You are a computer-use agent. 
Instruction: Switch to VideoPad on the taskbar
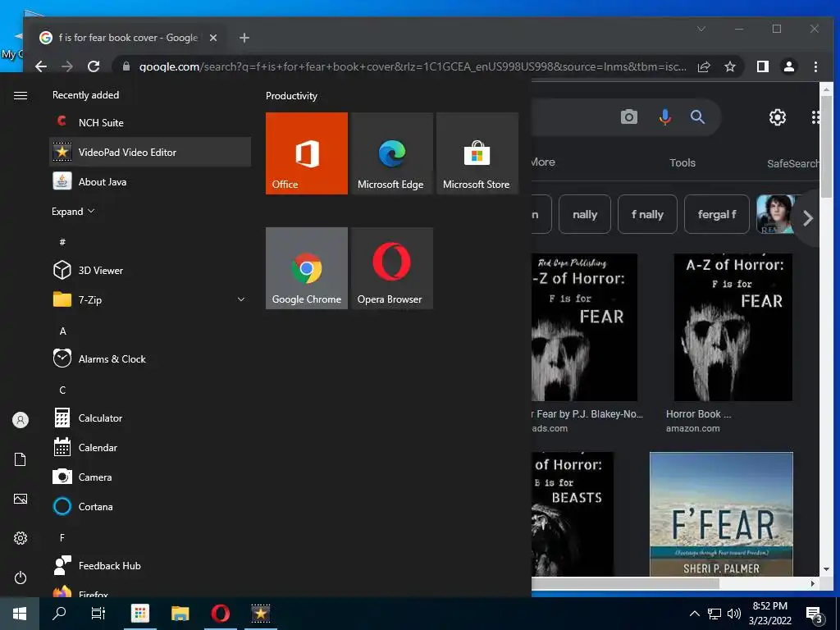click(x=260, y=614)
